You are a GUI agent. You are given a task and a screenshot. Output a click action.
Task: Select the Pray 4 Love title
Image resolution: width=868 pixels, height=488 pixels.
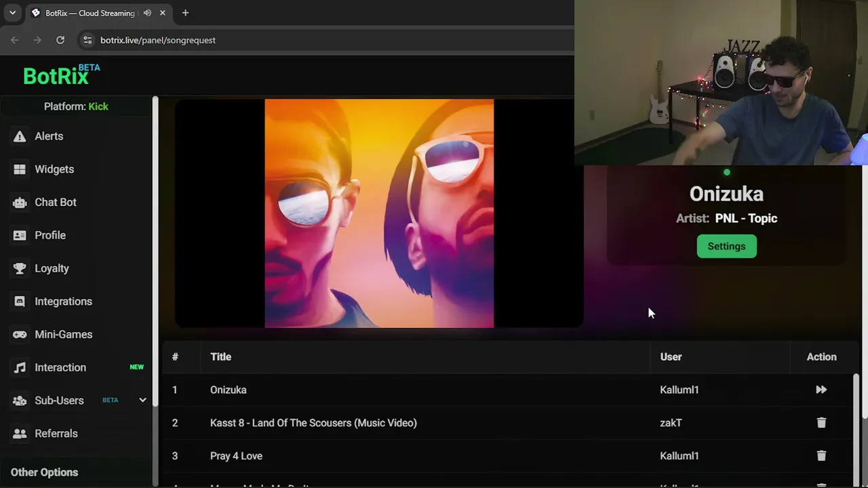coord(236,456)
